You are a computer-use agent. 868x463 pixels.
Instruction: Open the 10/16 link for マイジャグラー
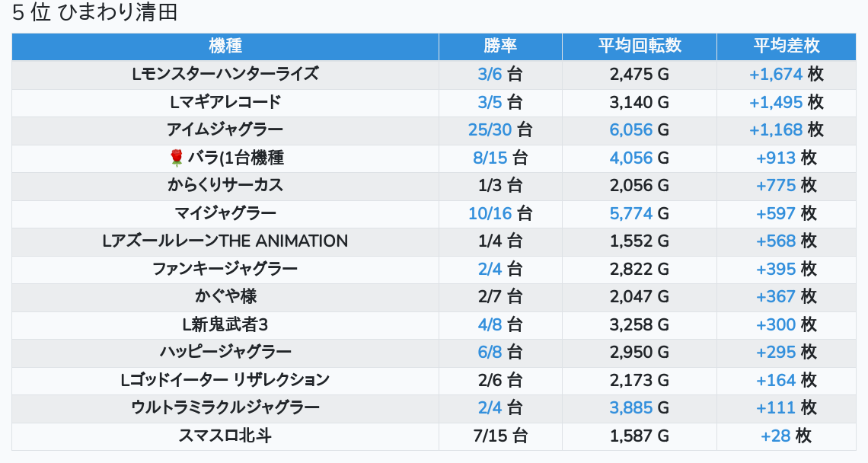pyautogui.click(x=490, y=213)
